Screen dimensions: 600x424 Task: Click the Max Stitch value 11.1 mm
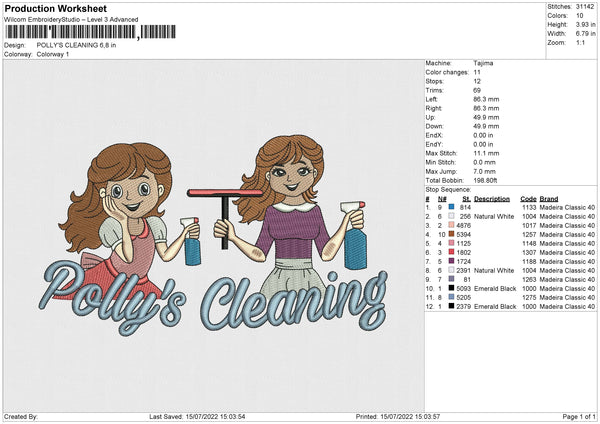486,153
